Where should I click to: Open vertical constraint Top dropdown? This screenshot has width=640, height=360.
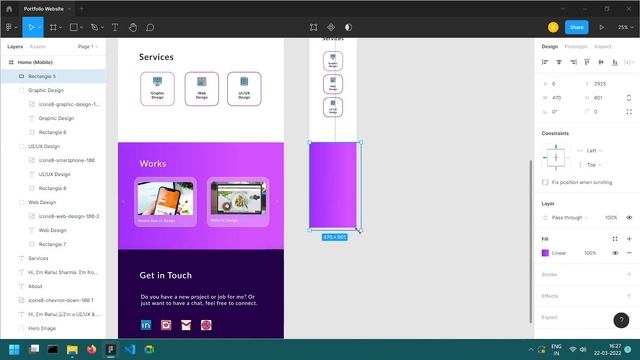coord(594,165)
